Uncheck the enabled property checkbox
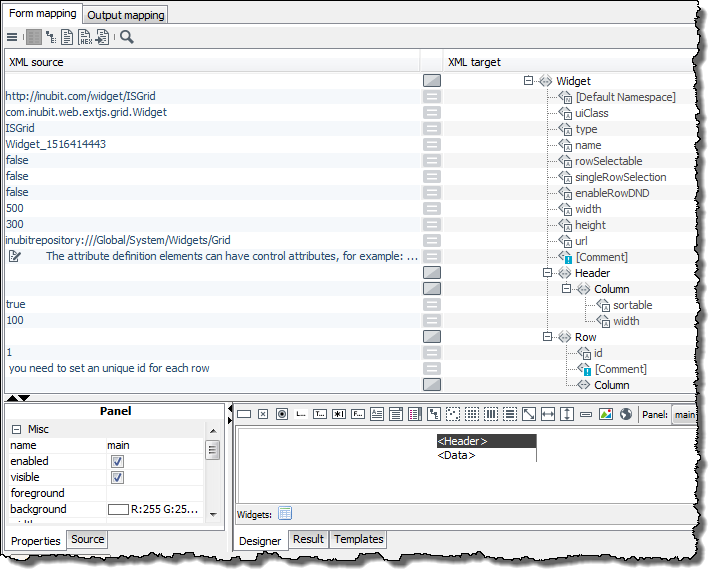 pos(117,462)
